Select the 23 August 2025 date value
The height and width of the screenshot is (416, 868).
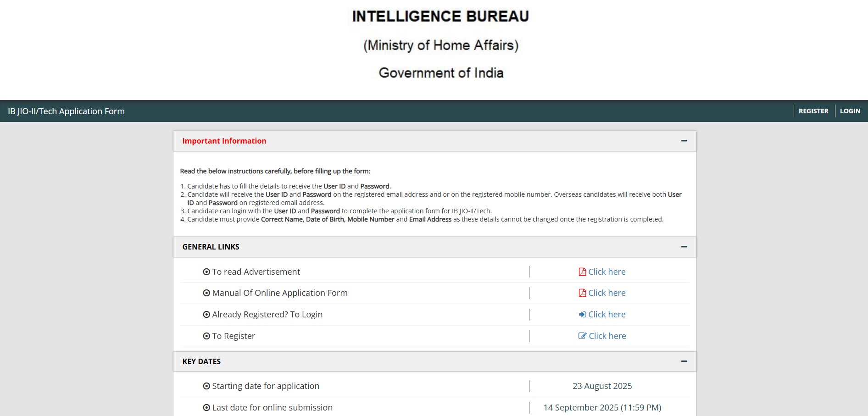(602, 386)
